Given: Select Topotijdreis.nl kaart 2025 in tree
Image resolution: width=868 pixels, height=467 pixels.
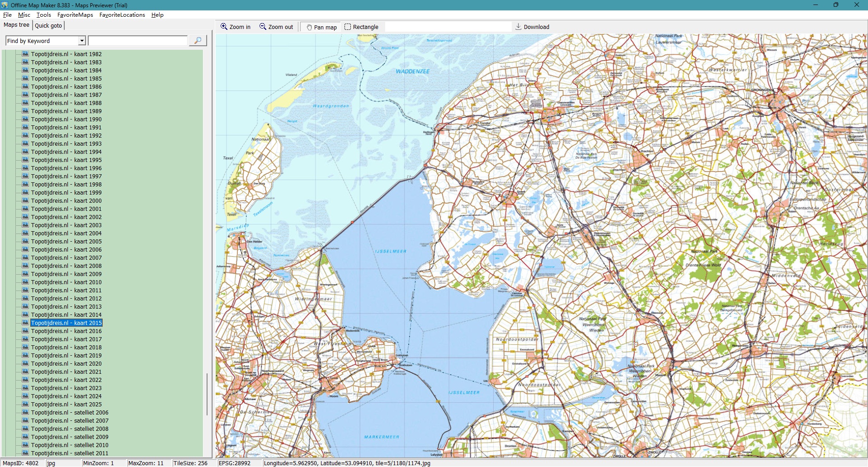Looking at the screenshot, I should (66, 404).
